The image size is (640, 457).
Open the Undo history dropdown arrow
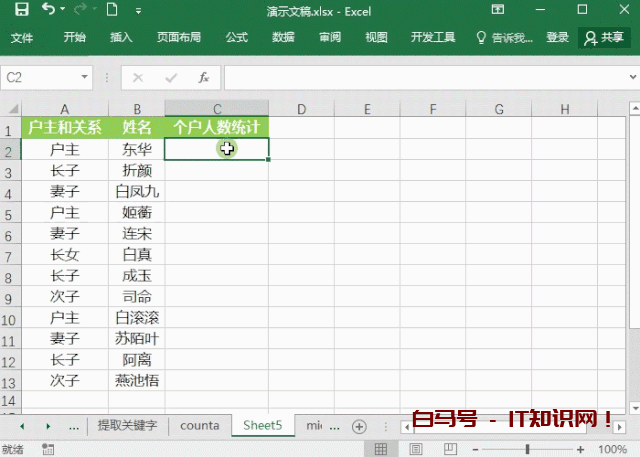click(64, 10)
